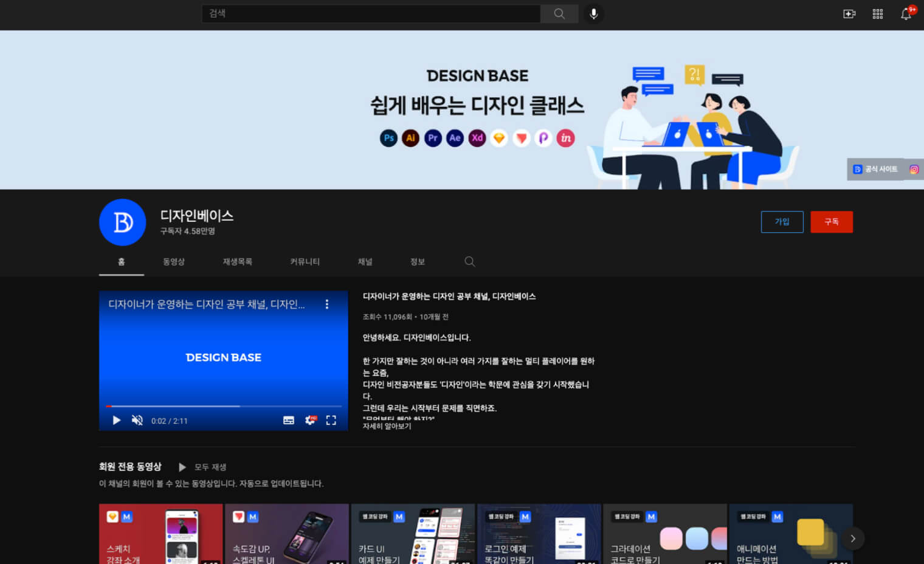Open the 재생목록 tab
924x564 pixels.
pyautogui.click(x=238, y=261)
